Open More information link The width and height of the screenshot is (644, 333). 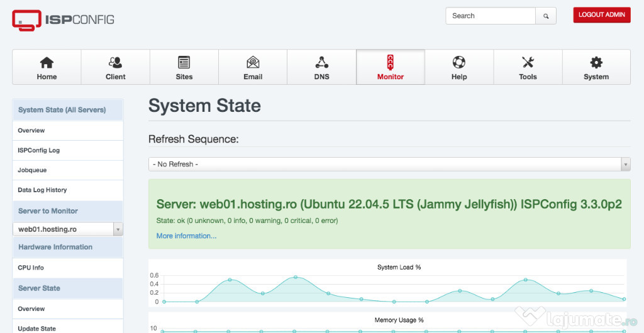pos(186,236)
